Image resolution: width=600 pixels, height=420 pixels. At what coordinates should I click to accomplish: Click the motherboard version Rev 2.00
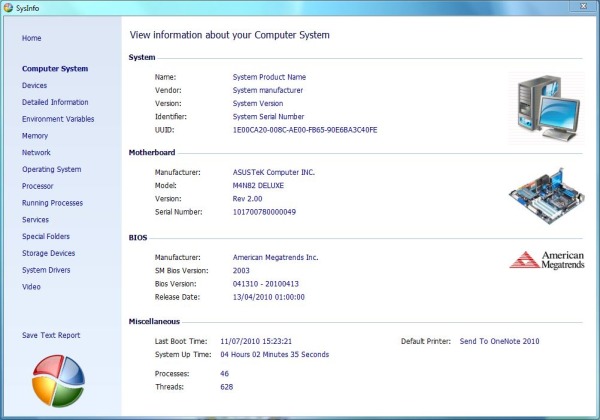[248, 199]
